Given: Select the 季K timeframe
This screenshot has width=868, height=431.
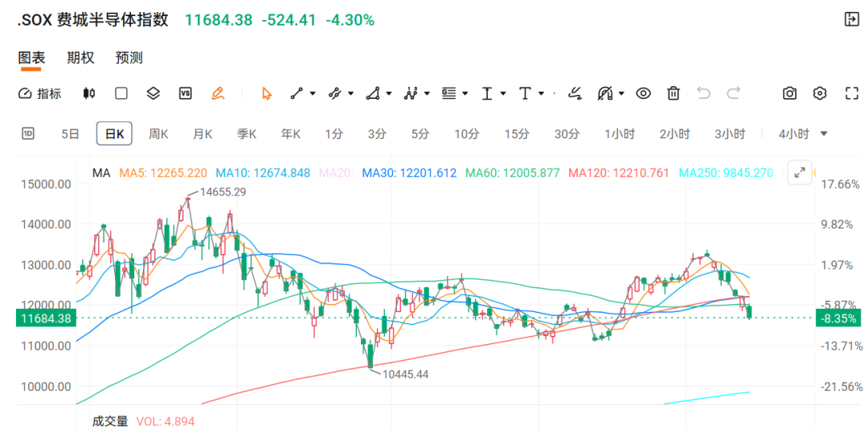Looking at the screenshot, I should 247,133.
